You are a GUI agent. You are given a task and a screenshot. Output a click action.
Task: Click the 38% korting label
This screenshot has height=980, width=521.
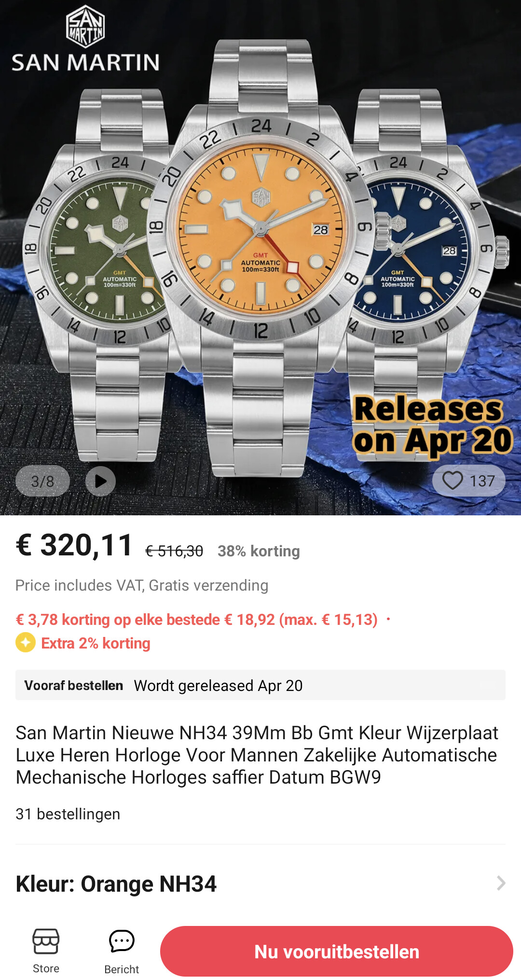pos(259,551)
